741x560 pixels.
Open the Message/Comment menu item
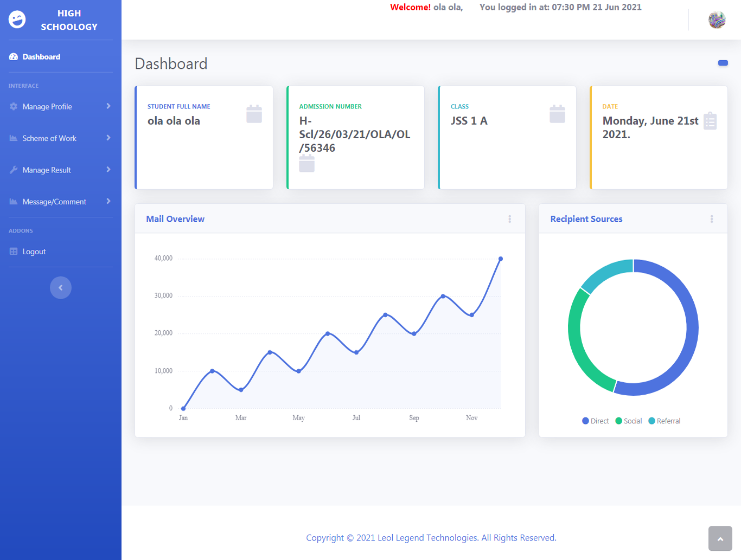[x=54, y=202]
